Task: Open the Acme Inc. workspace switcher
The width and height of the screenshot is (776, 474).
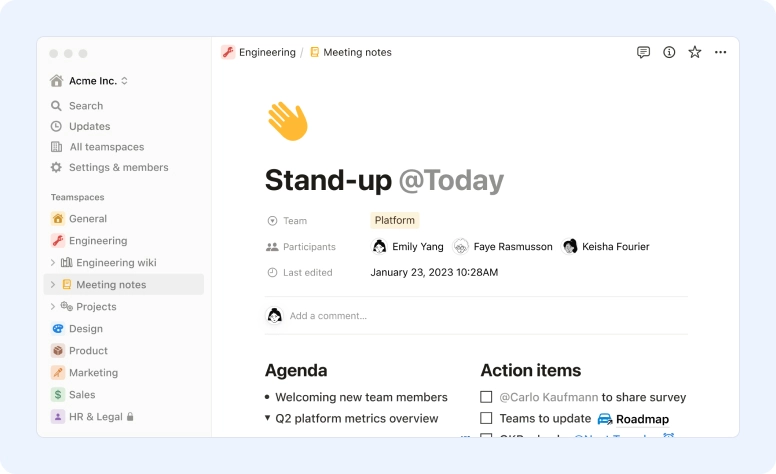Action: tap(89, 81)
